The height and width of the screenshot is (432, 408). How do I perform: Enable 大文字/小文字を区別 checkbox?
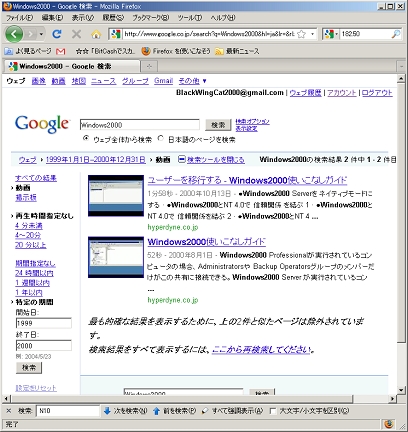[273, 411]
